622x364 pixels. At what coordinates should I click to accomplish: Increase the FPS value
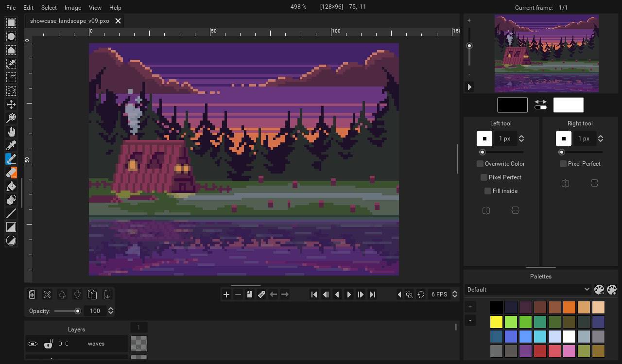coord(455,292)
